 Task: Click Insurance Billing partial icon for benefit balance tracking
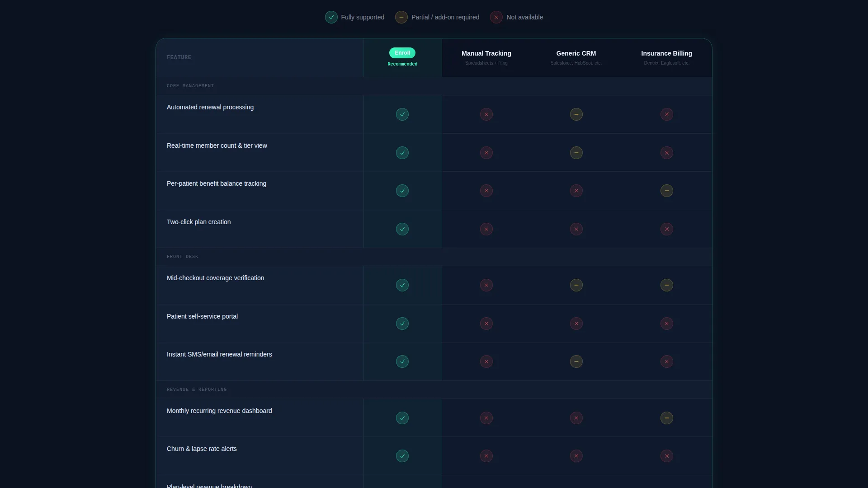tap(666, 191)
